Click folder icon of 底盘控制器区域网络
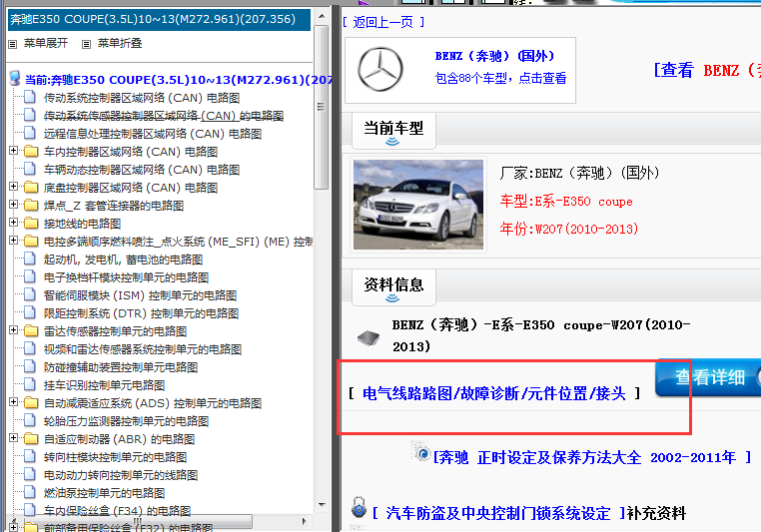Screen dimensions: 761x532 (31, 188)
